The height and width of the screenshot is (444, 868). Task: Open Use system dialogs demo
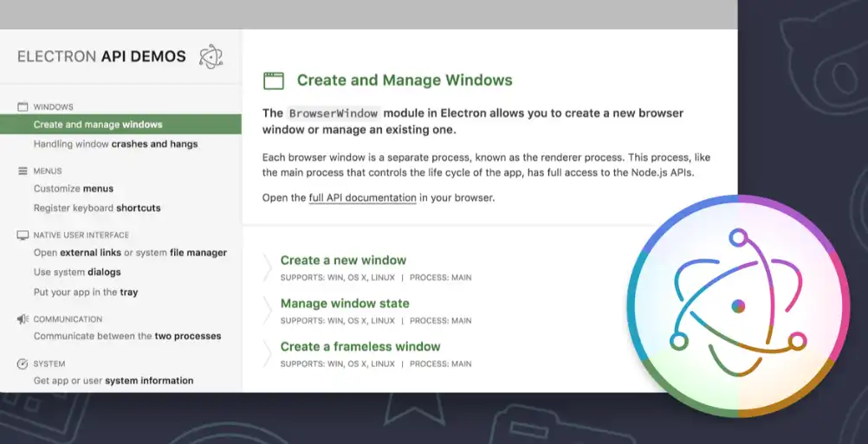[77, 272]
